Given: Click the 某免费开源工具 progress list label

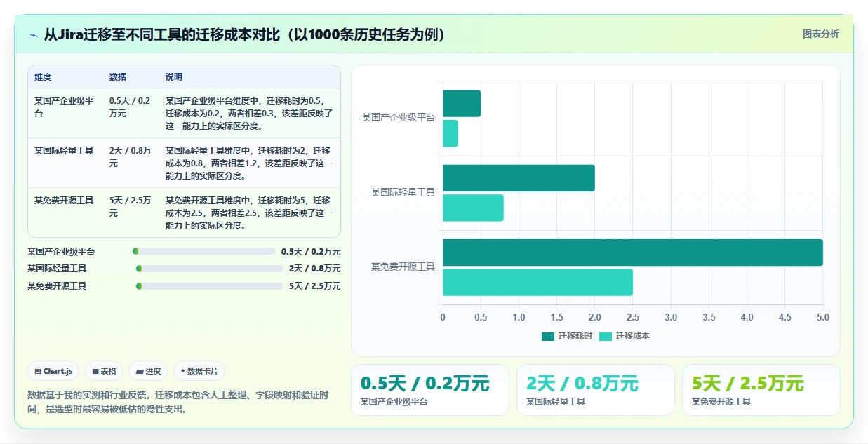Looking at the screenshot, I should tap(57, 286).
